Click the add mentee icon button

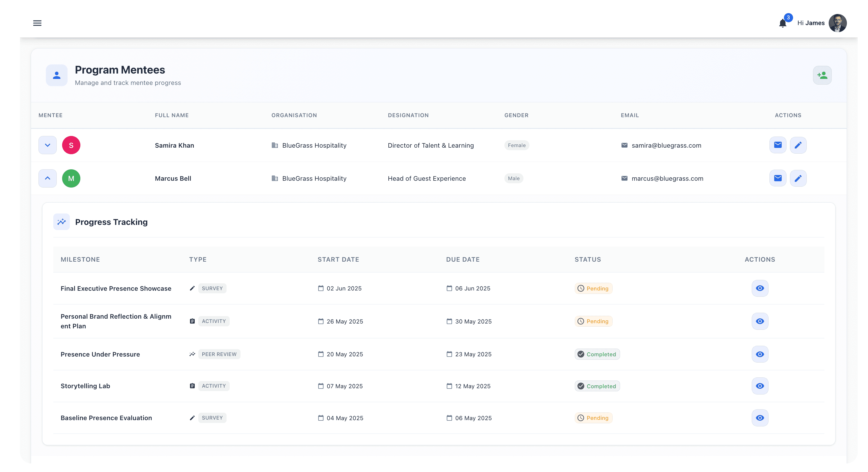point(822,75)
